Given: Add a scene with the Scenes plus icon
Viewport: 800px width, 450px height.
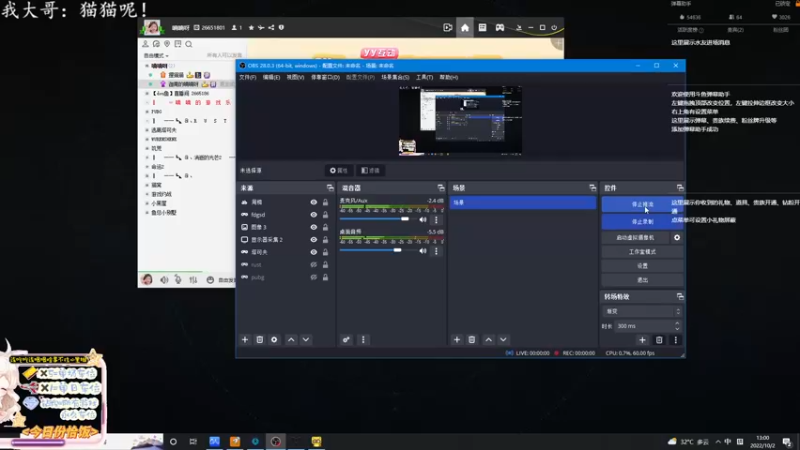Looking at the screenshot, I should point(457,340).
